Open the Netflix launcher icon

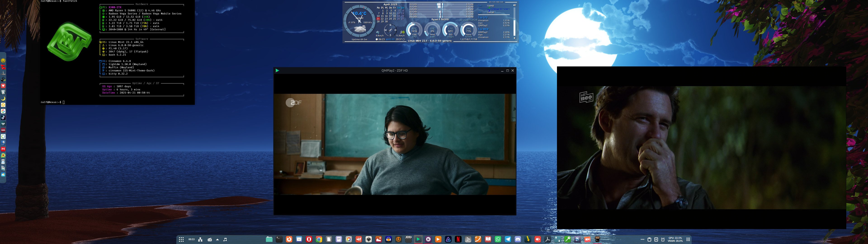tap(458, 239)
